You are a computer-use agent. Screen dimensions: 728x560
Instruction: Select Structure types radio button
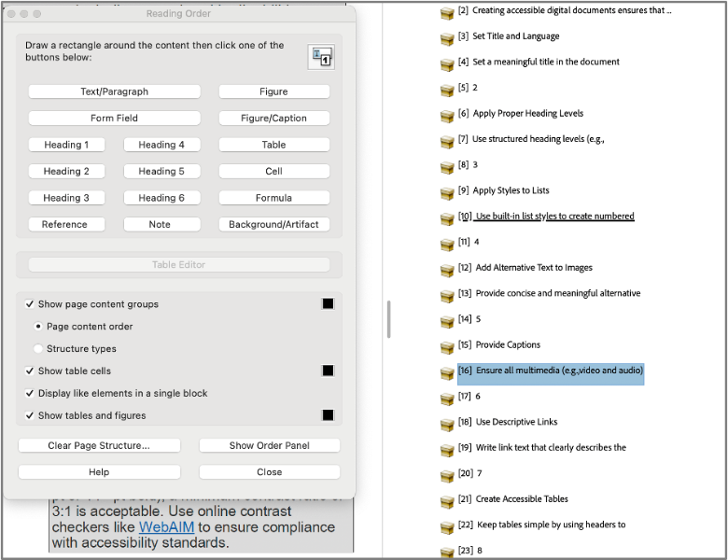pyautogui.click(x=38, y=349)
